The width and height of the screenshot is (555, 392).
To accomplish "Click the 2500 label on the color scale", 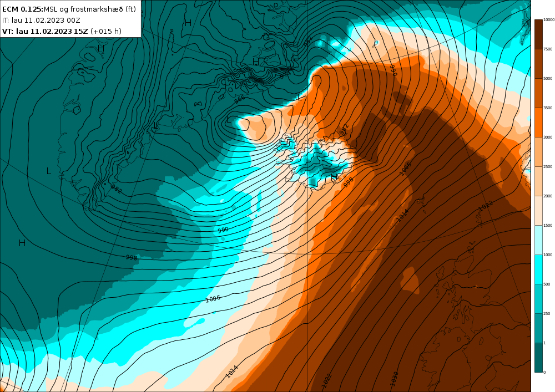I will click(548, 166).
